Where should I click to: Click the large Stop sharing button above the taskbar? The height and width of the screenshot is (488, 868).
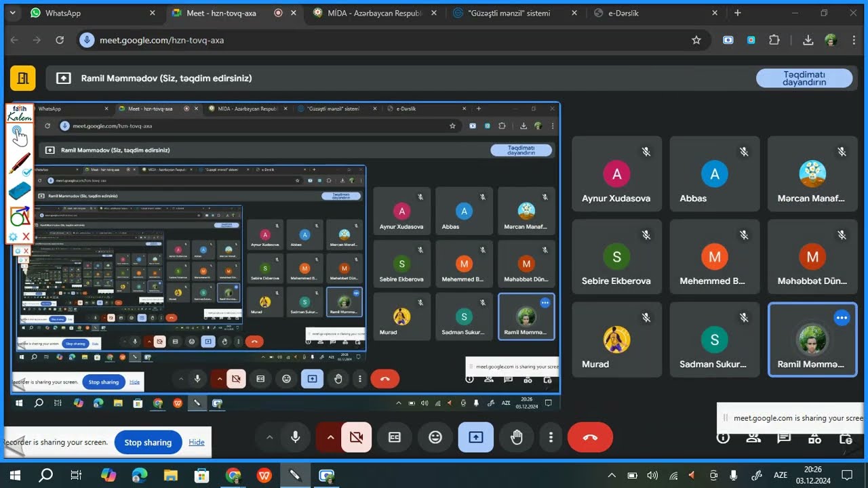click(148, 443)
